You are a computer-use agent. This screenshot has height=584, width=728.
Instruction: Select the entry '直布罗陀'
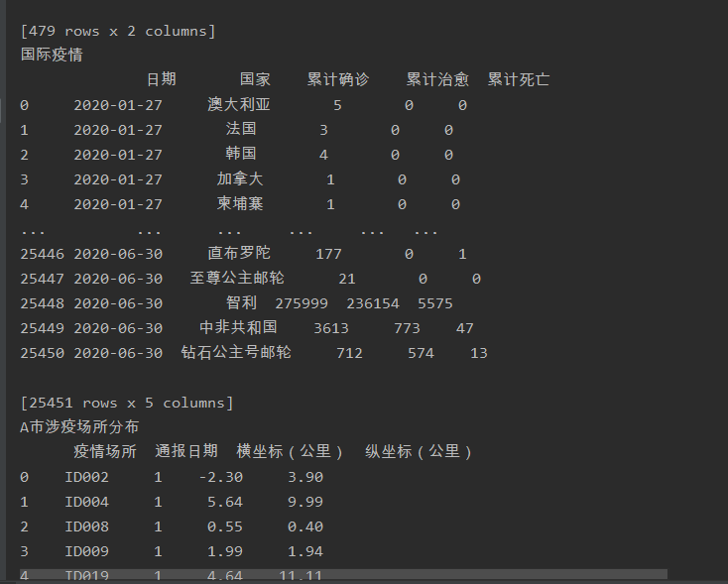tap(239, 253)
